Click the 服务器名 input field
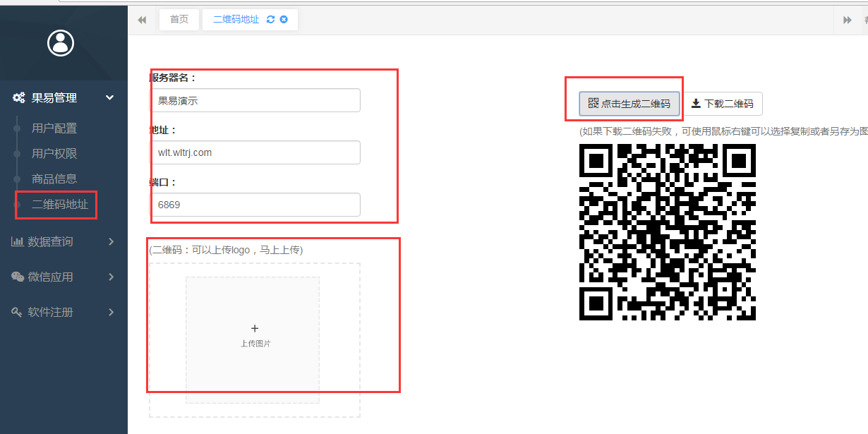The image size is (868, 434). [255, 100]
